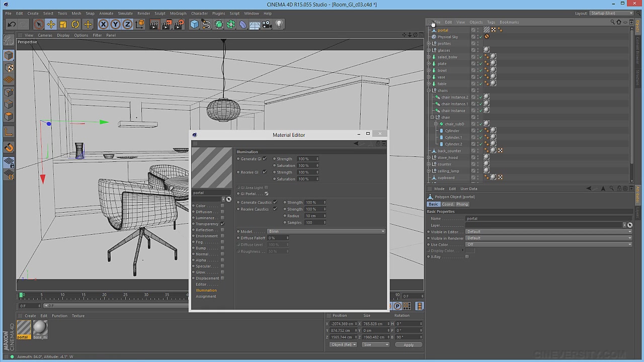The image size is (644, 362).
Task: Render the active view
Action: coord(154,24)
